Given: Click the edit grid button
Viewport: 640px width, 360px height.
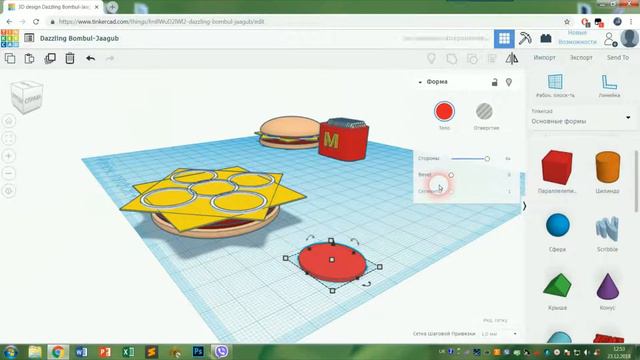Looking at the screenshot, I should [x=495, y=320].
